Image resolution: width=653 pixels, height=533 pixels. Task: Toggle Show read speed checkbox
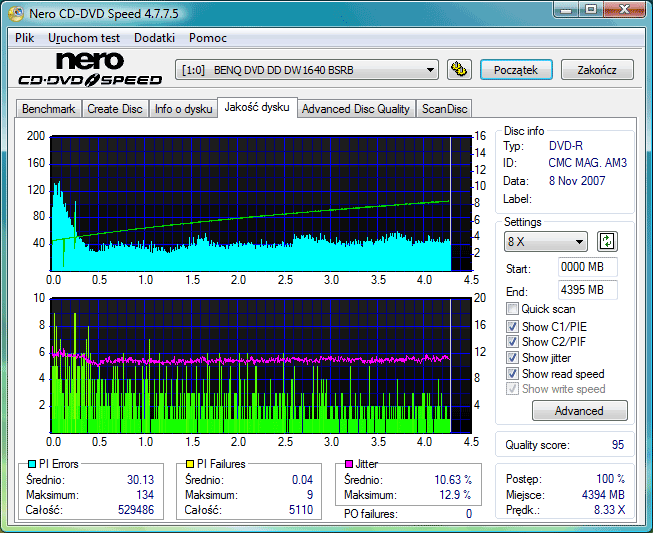click(x=512, y=374)
